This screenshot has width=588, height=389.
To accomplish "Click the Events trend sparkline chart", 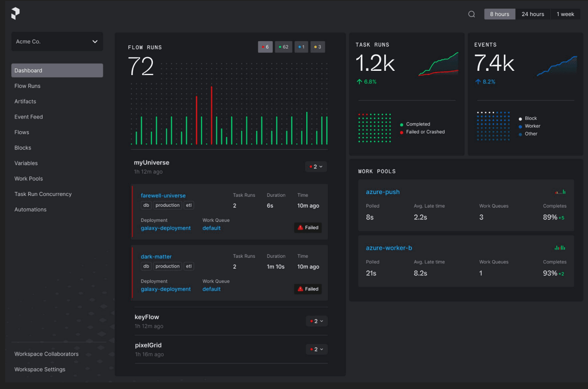I will (x=556, y=66).
